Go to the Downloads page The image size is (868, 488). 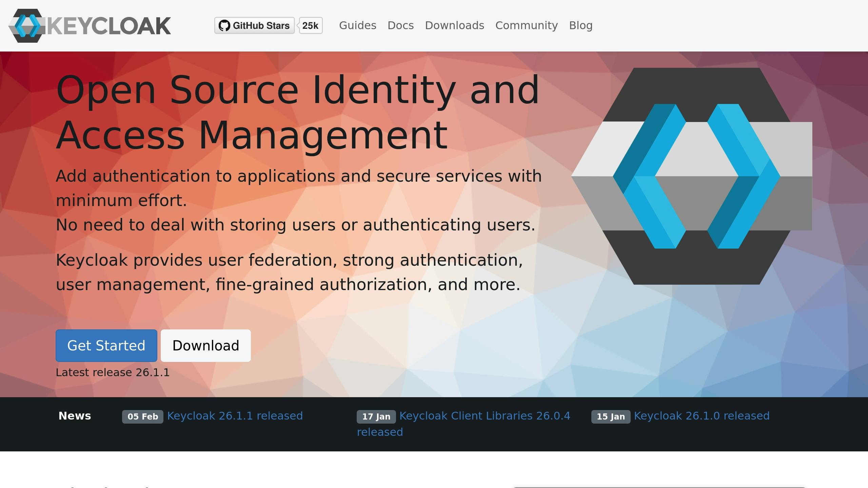click(455, 25)
